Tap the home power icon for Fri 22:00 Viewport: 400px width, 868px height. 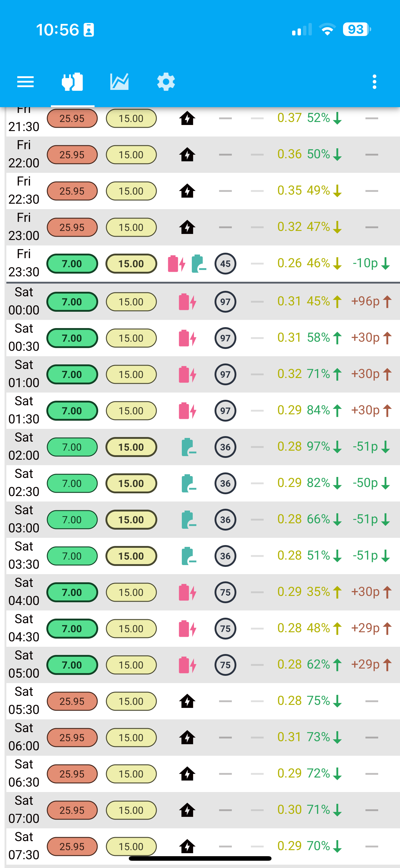pos(187,155)
